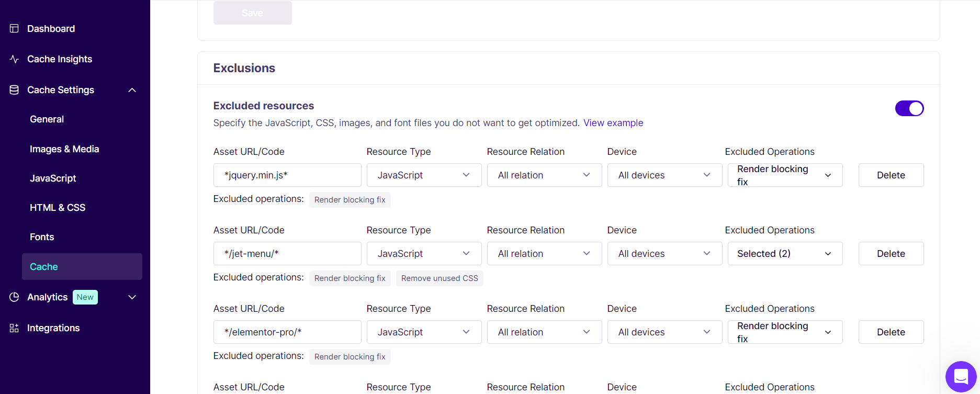The height and width of the screenshot is (394, 980).
Task: Click the */elementor-pro/* asset URL field
Action: click(x=287, y=332)
